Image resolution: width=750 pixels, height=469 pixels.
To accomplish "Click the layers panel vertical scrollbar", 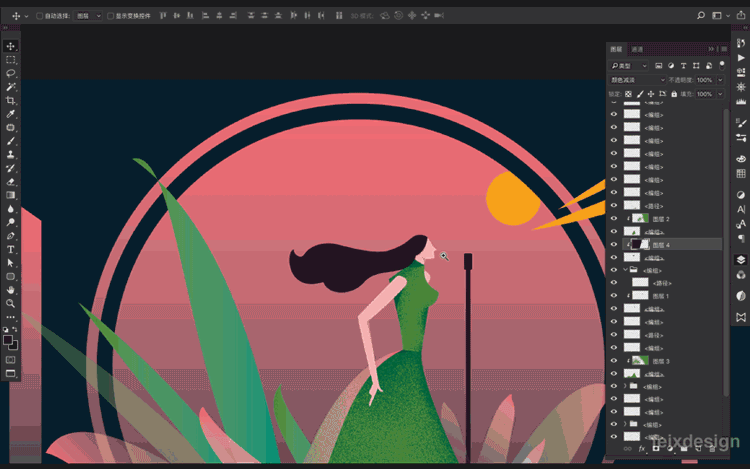I will (x=726, y=252).
